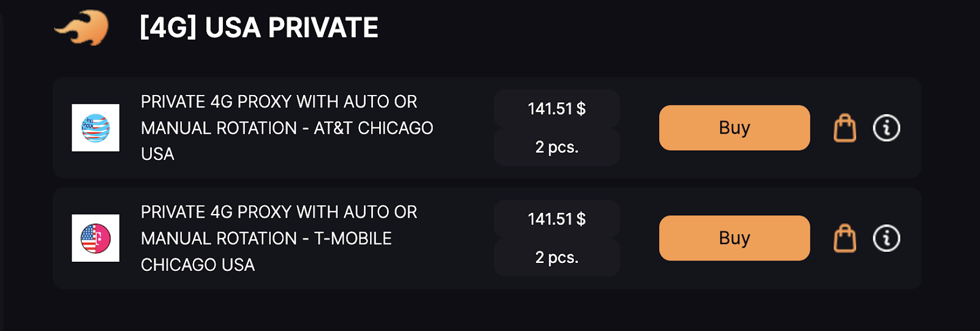Click the T-Mobile flag logo thumbnail

pos(96,238)
